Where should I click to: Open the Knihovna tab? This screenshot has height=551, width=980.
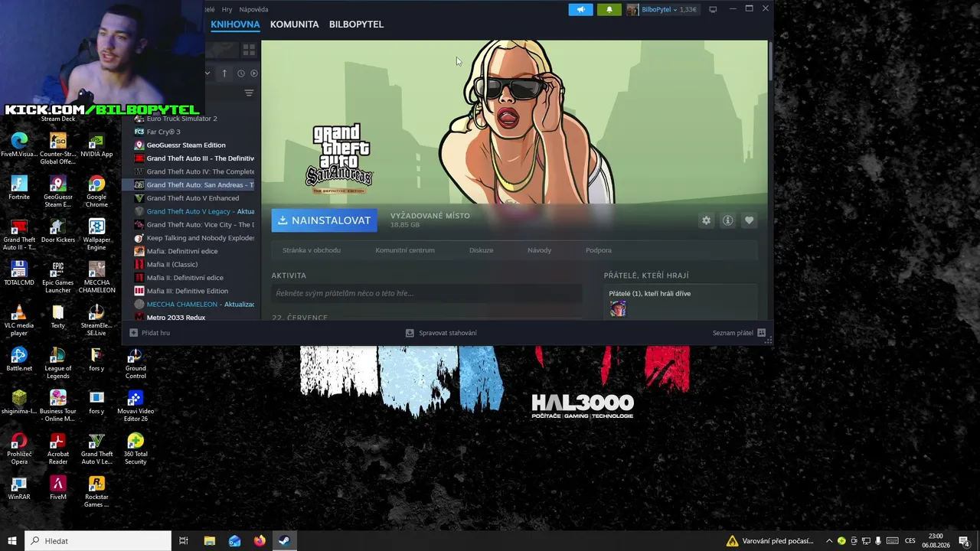click(x=235, y=24)
